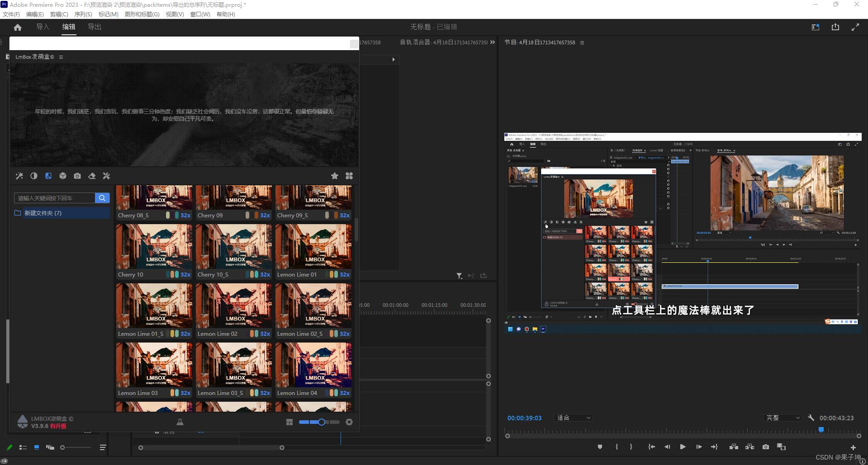868x465 pixels.
Task: Open the Program monitor panel menu
Action: click(x=582, y=42)
